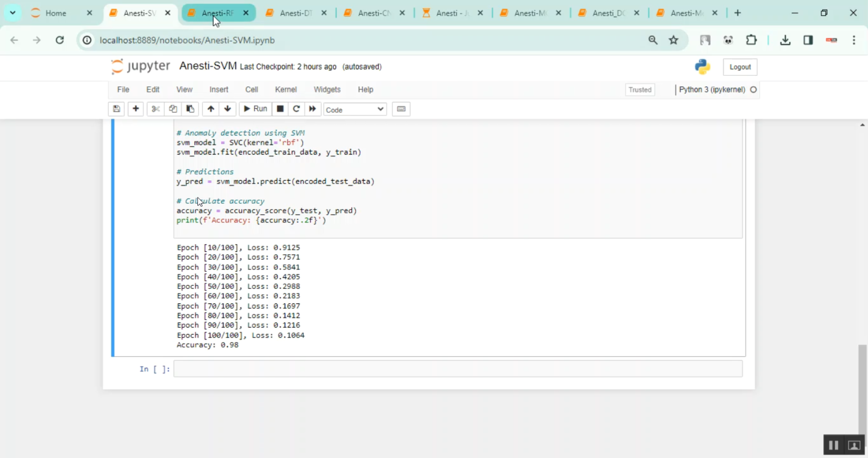Move the selected cell down with the arrow
This screenshot has height=458, width=868.
point(227,109)
